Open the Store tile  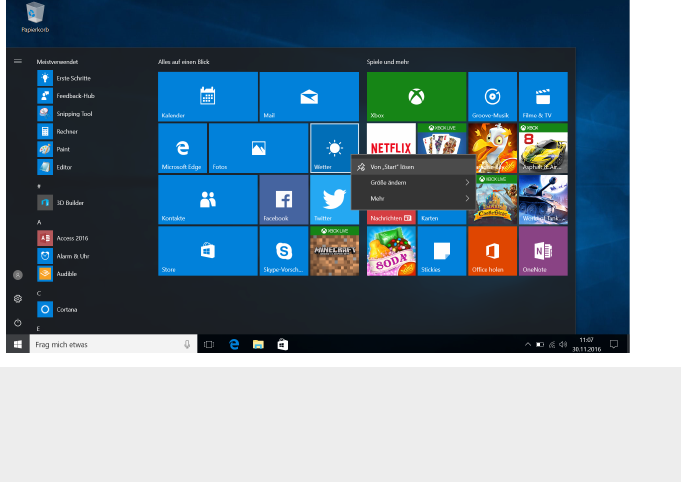tap(208, 251)
